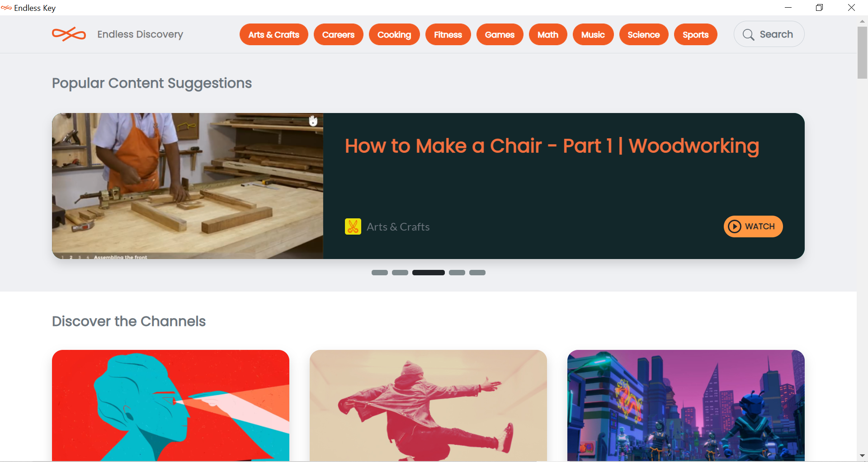The width and height of the screenshot is (868, 462).
Task: Go to the Fitness category
Action: (448, 34)
